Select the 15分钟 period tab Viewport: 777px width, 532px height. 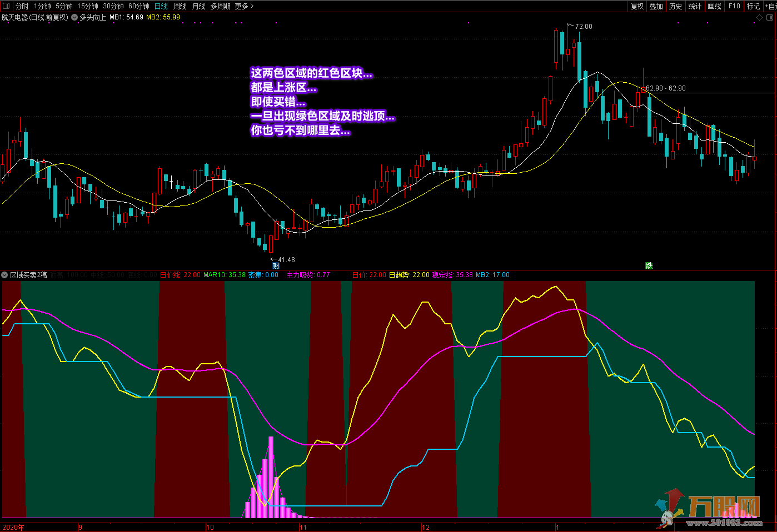(x=88, y=6)
